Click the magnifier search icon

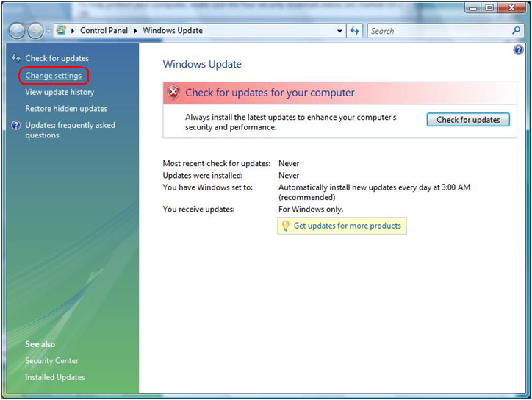tap(516, 31)
